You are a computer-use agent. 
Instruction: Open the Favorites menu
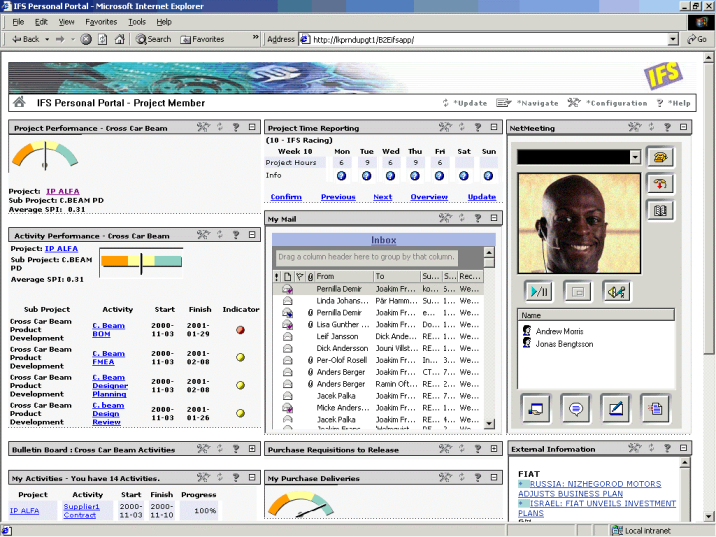[101, 22]
